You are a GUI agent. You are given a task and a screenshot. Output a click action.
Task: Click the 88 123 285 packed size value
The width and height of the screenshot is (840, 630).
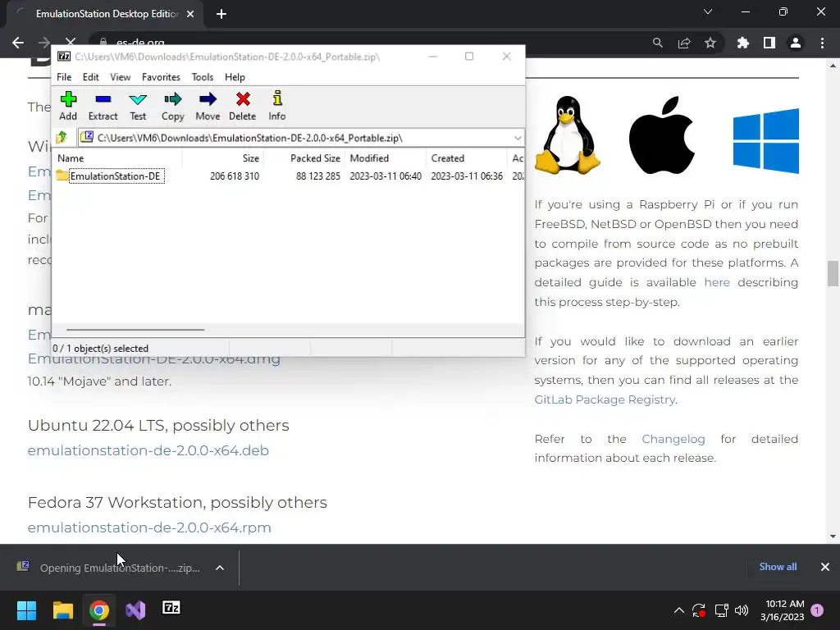tap(318, 176)
